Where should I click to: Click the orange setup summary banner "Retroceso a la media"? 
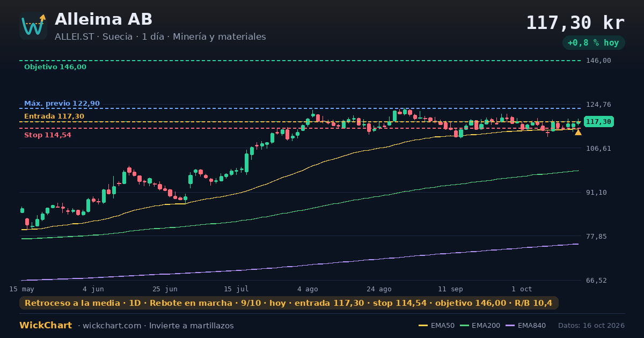pos(289,303)
